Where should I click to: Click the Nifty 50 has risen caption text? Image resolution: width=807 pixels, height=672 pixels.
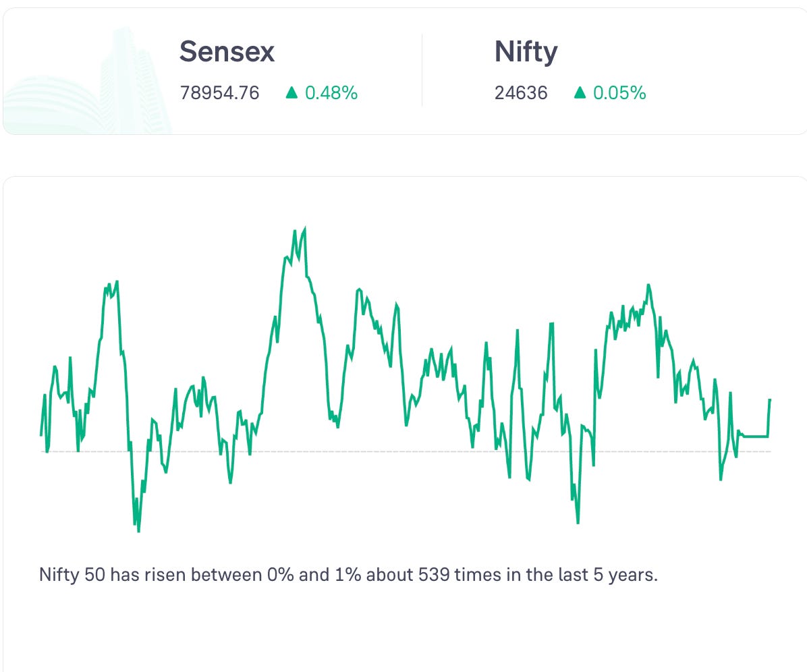coord(348,575)
